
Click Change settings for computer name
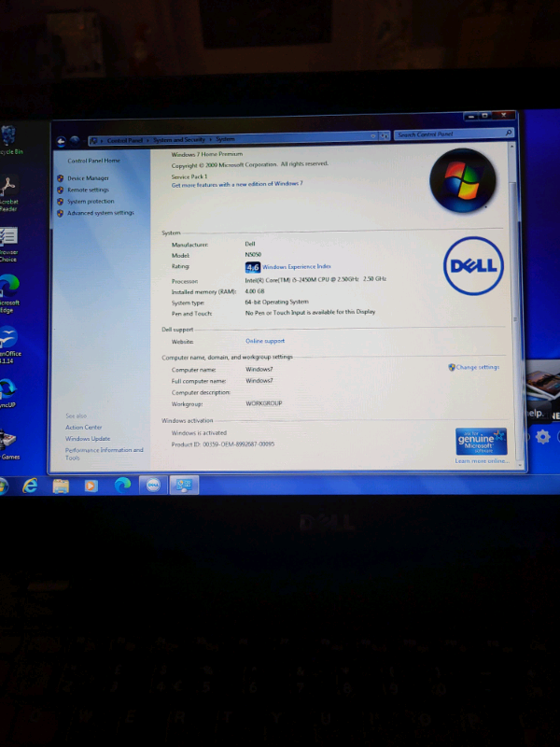click(x=477, y=367)
